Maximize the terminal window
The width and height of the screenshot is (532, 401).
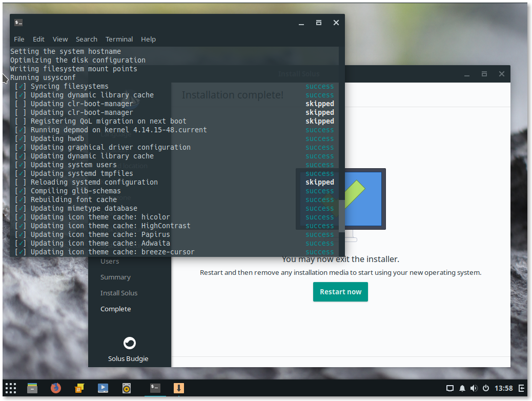(x=319, y=23)
